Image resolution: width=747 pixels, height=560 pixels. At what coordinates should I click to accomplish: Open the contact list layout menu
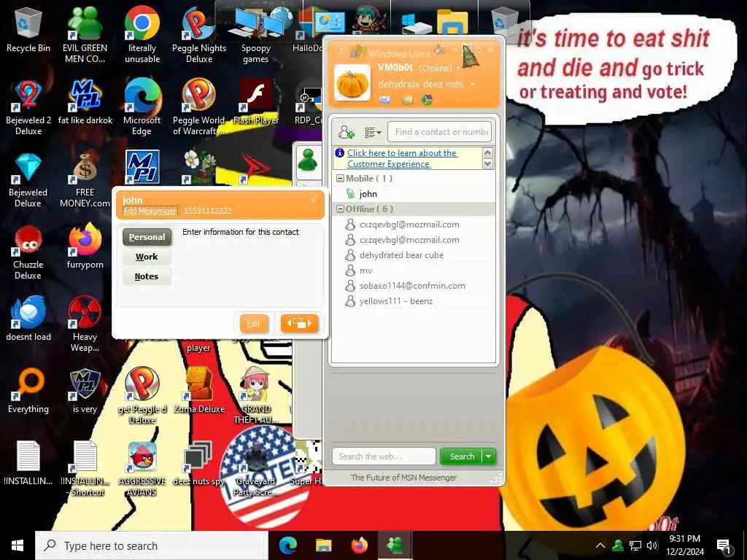pyautogui.click(x=373, y=133)
